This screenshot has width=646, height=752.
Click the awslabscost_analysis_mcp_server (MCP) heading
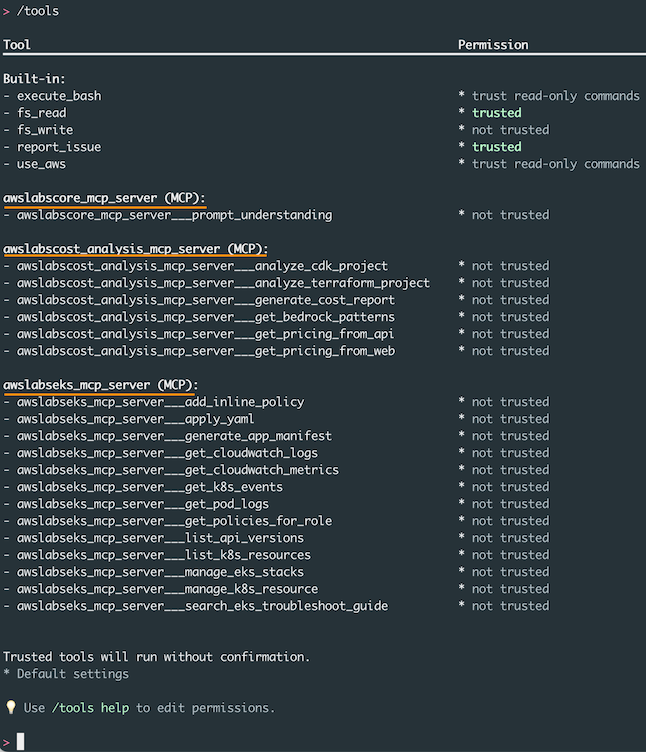point(135,249)
